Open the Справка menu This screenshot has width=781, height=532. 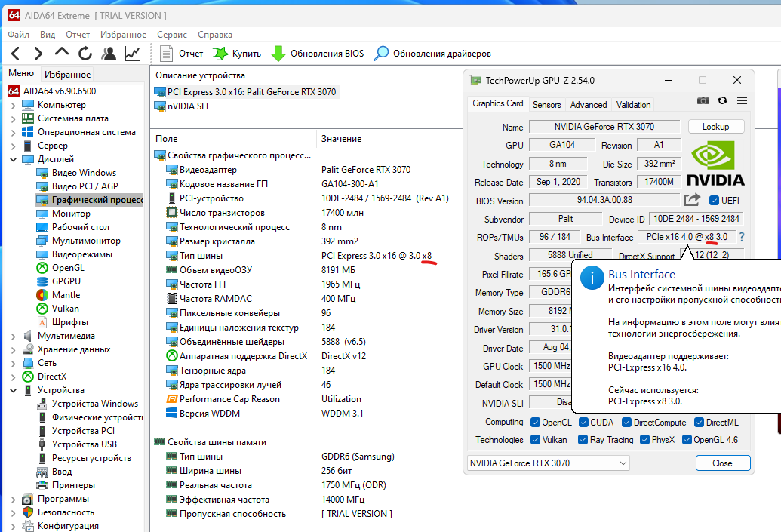pyautogui.click(x=214, y=35)
